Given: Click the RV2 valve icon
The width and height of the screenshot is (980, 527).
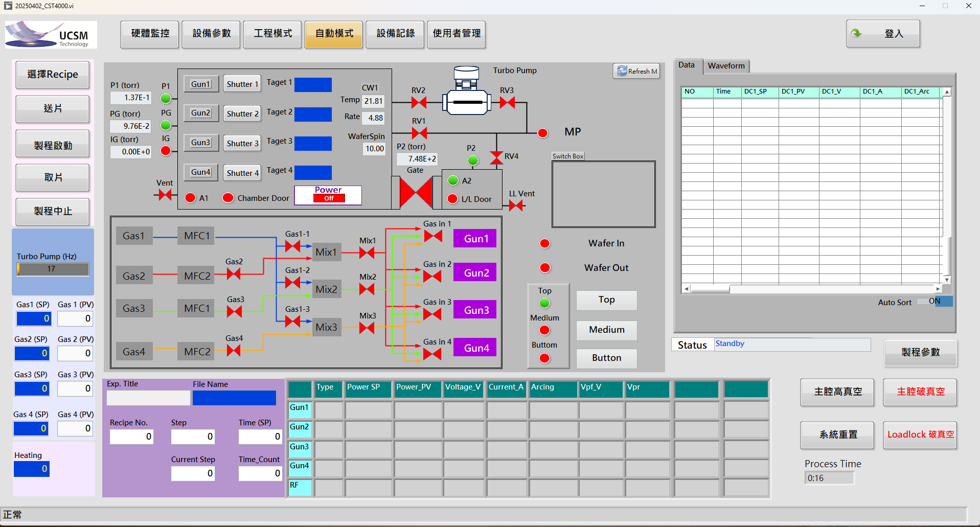Looking at the screenshot, I should click(419, 103).
